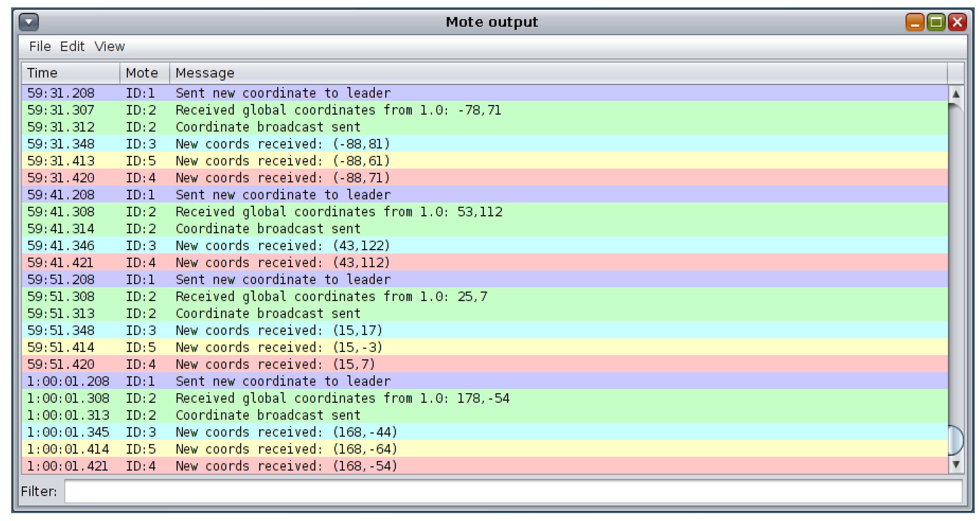Open the View menu
The height and width of the screenshot is (521, 980).
click(x=110, y=46)
